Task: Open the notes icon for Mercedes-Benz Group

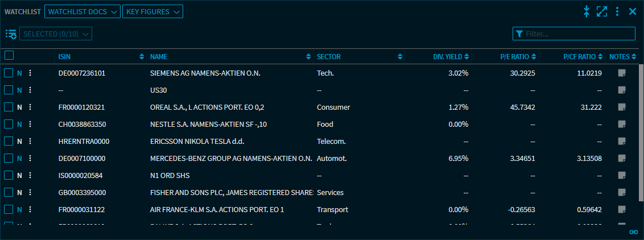Action: [x=622, y=158]
